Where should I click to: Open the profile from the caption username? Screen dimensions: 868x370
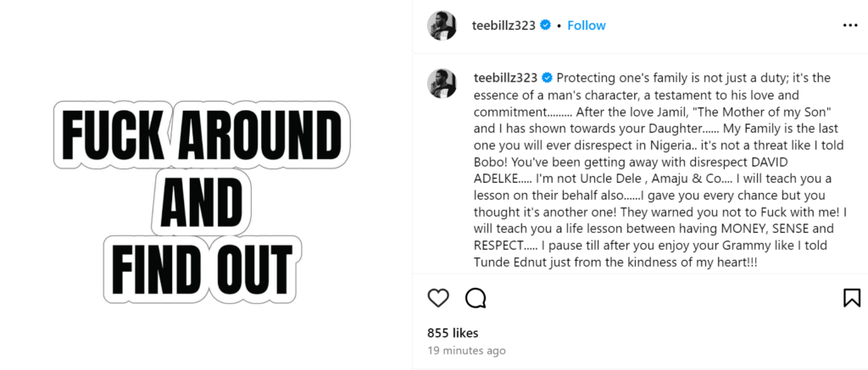506,78
